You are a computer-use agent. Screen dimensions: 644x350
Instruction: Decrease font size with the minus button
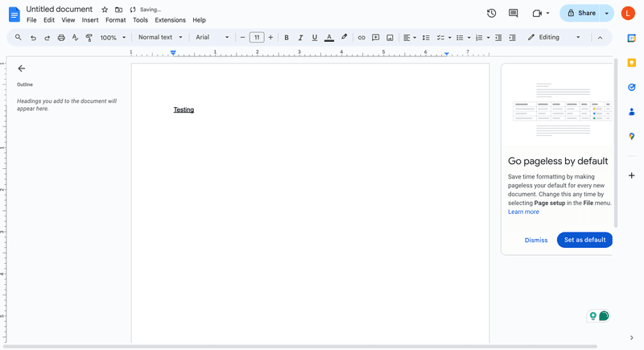point(242,37)
